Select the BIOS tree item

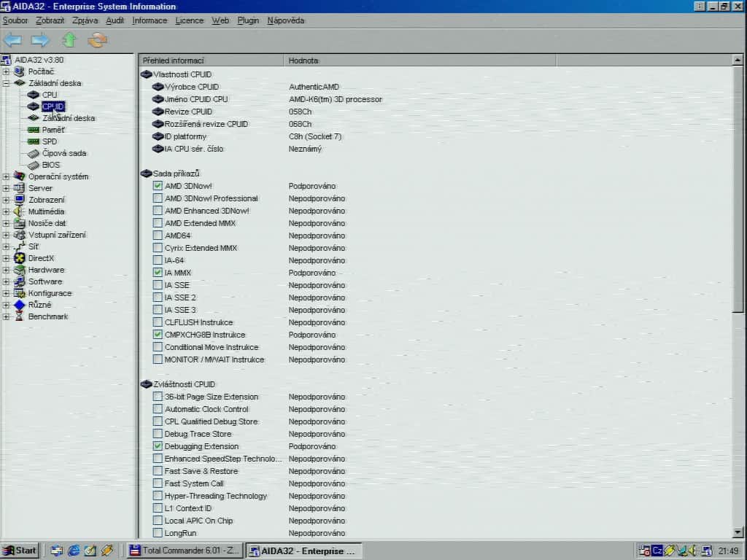pos(51,165)
